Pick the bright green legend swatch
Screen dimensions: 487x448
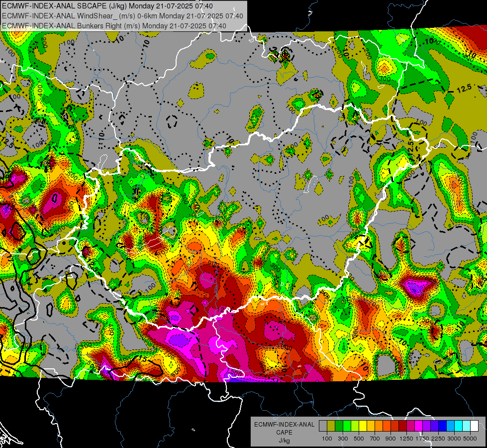coord(347,426)
